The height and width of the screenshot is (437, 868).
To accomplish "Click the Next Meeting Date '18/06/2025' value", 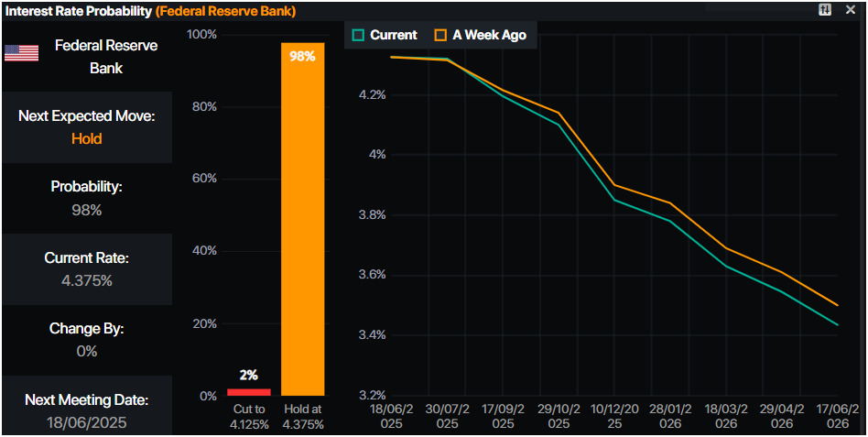I will 87,422.
